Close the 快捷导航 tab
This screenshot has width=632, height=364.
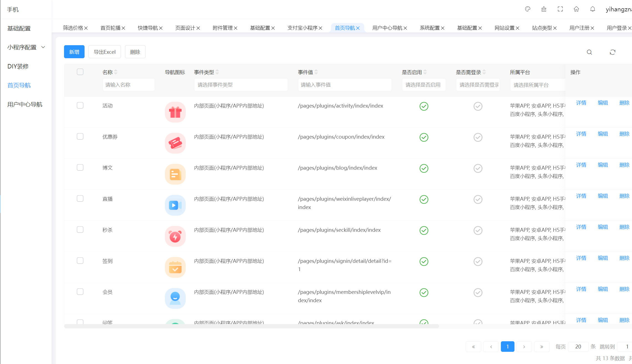pos(161,28)
